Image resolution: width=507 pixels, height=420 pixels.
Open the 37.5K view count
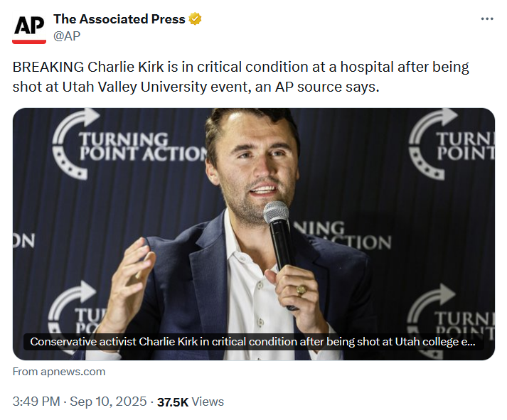click(173, 402)
